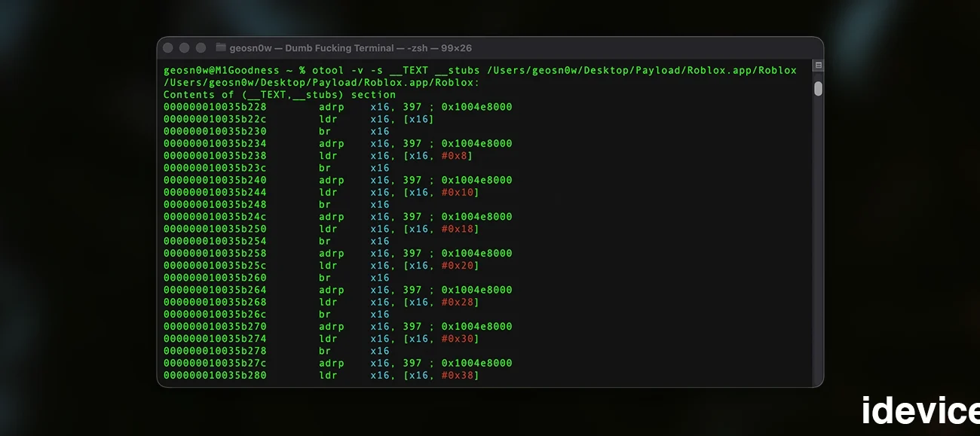Click address 000000010035b264
Viewport: 980px width, 436px height.
215,290
